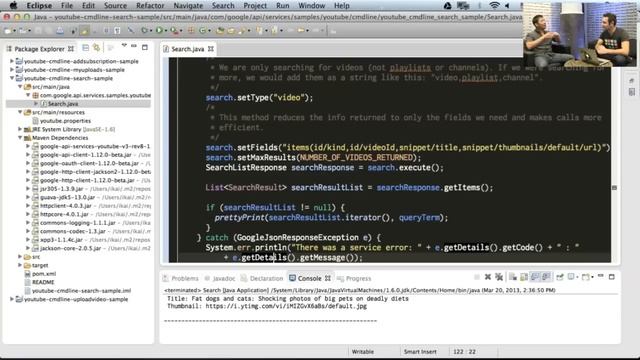Remove all terminated launches in Console

pyautogui.click(x=499, y=277)
